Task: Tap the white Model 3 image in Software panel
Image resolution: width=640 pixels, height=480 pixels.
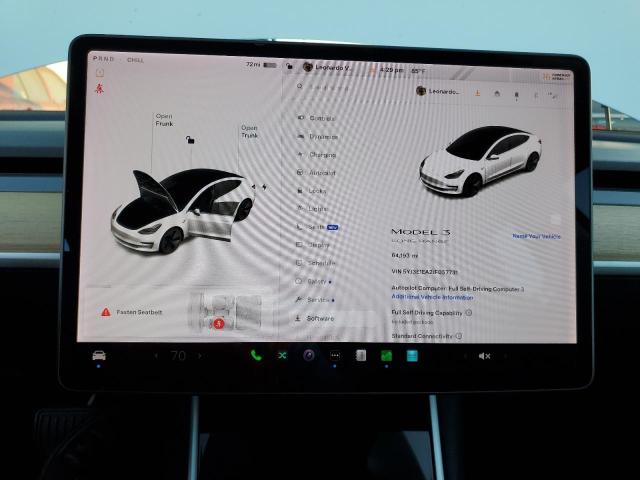Action: pos(480,161)
